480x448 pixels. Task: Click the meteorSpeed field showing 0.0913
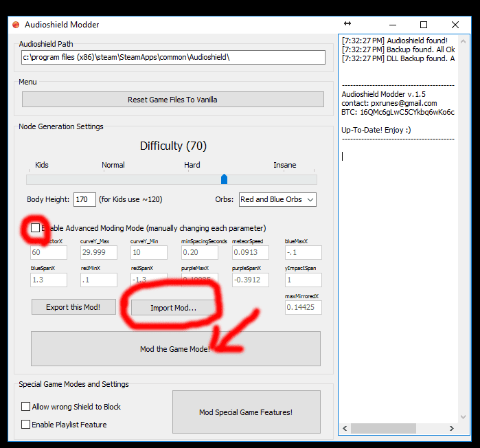(x=251, y=252)
